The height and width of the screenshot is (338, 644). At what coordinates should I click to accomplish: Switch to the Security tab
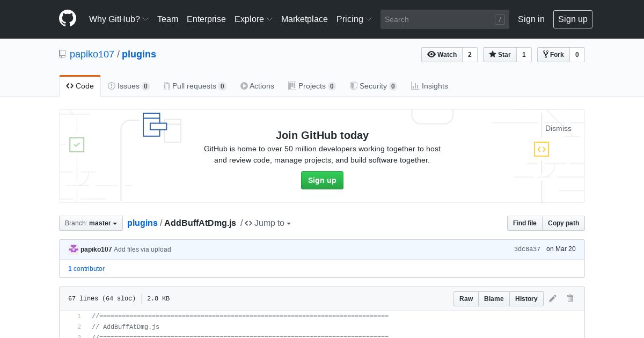(x=373, y=86)
